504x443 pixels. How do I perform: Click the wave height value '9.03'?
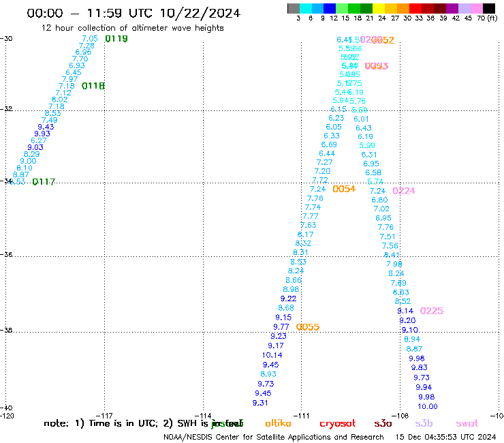tap(35, 147)
